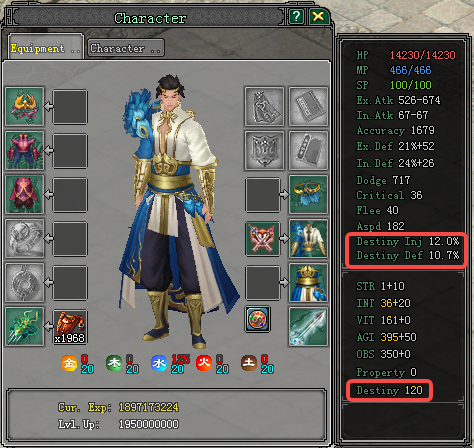
Task: Select the green clawed gauntlet weapon icon
Action: 25,326
